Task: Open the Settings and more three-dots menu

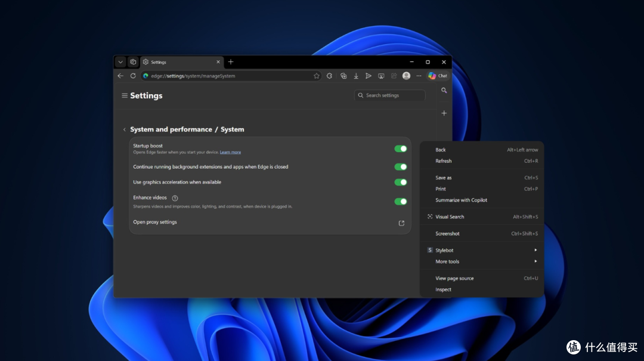Action: [419, 76]
